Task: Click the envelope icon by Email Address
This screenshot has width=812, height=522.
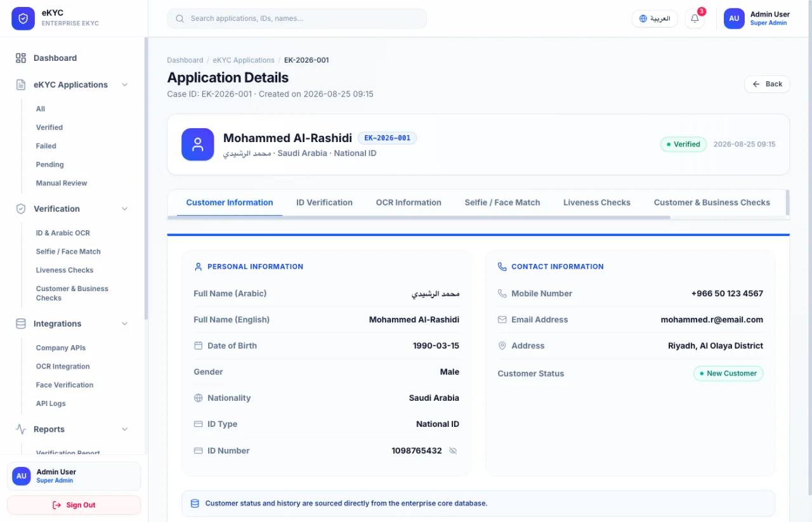Action: (502, 320)
